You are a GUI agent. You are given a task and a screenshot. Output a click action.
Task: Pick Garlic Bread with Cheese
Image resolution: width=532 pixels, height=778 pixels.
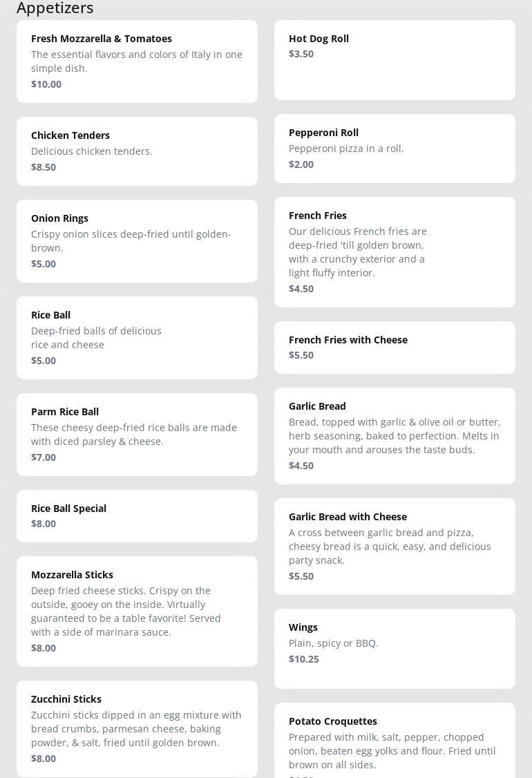(x=348, y=517)
